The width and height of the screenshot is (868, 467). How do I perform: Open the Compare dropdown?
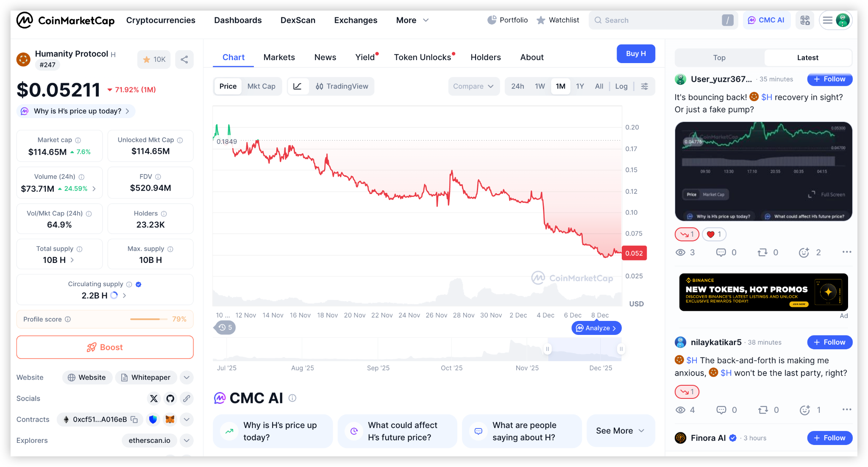pyautogui.click(x=473, y=86)
